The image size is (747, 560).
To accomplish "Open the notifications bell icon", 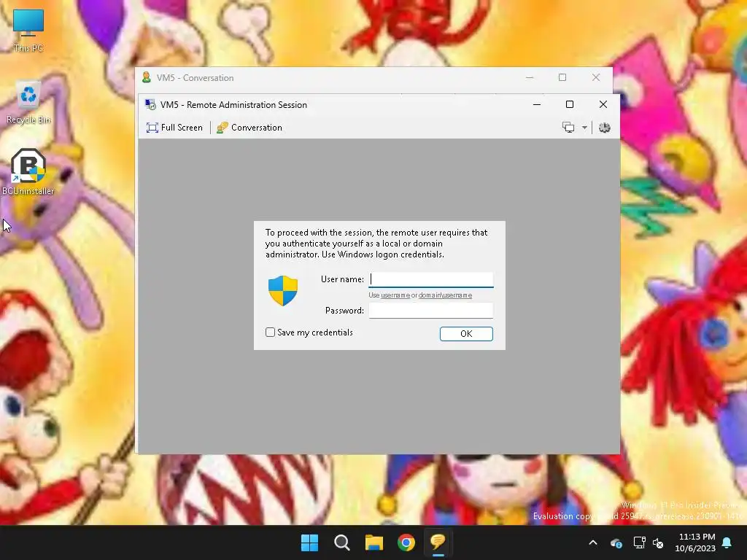I will [x=727, y=542].
